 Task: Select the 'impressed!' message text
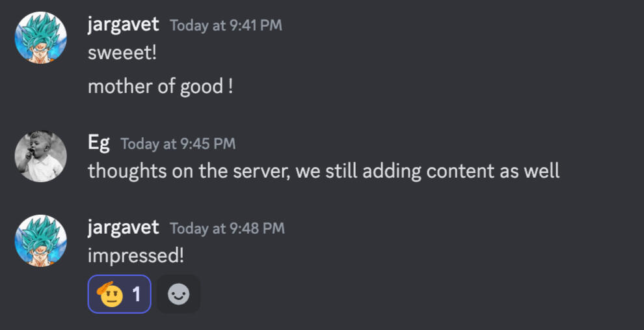click(136, 256)
